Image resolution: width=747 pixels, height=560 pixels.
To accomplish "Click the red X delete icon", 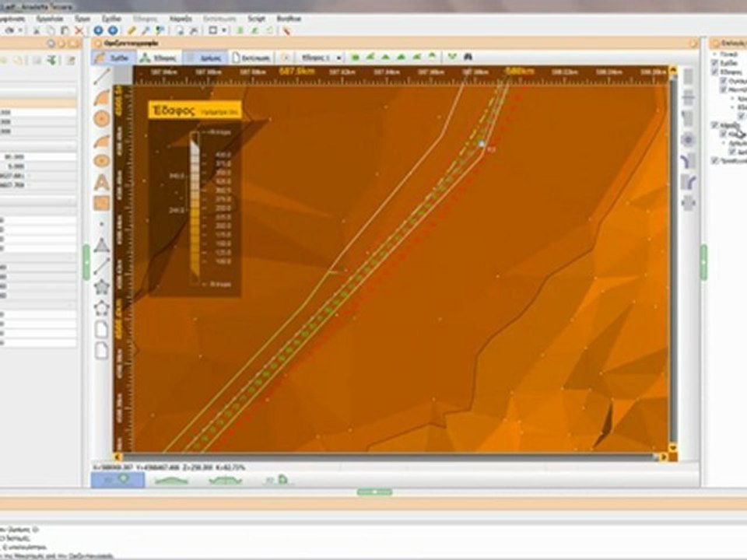I will (79, 30).
